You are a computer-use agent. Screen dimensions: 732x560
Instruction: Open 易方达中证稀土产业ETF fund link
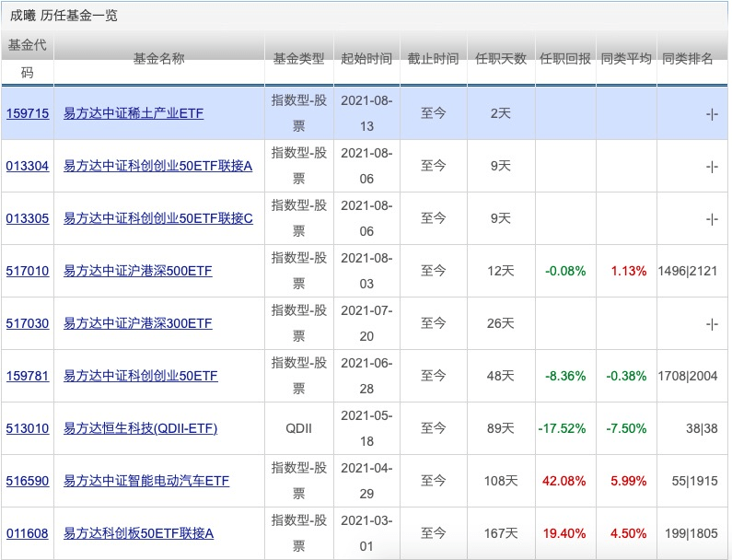click(134, 113)
